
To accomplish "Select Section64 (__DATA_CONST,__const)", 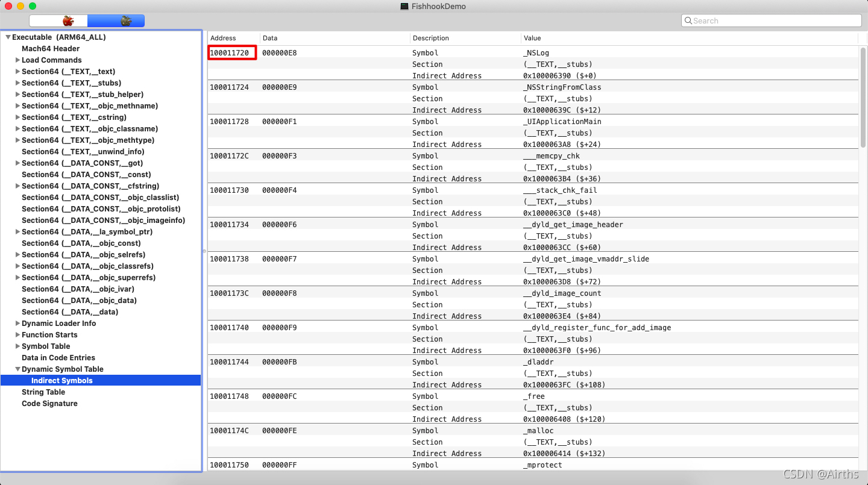I will click(101, 175).
